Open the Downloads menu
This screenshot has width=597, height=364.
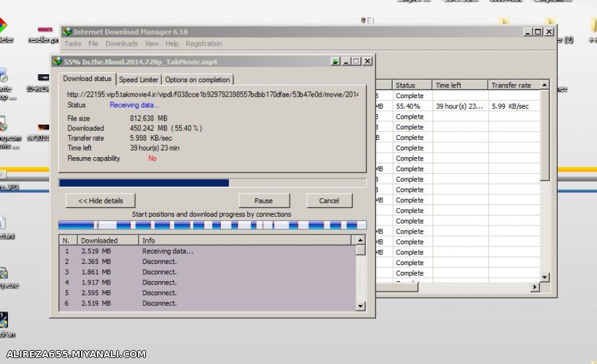click(x=121, y=44)
